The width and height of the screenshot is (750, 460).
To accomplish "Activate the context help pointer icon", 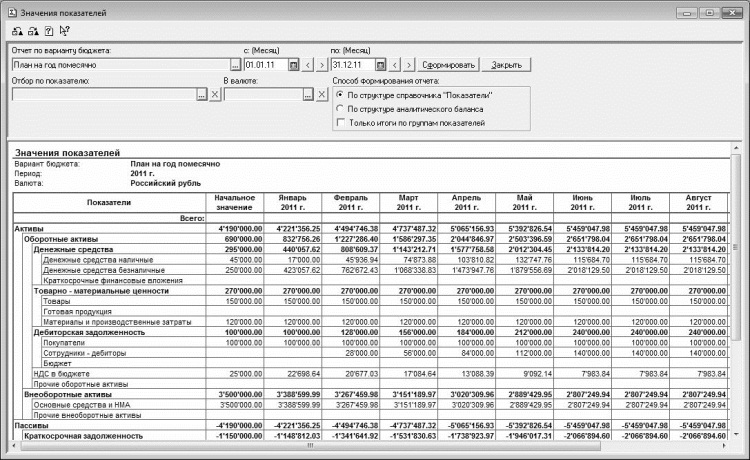I will tap(65, 32).
